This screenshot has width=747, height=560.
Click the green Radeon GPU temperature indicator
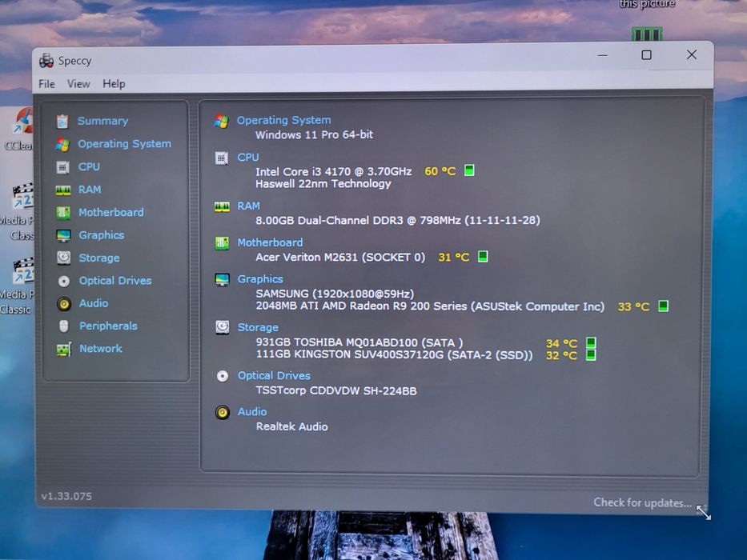pos(663,306)
